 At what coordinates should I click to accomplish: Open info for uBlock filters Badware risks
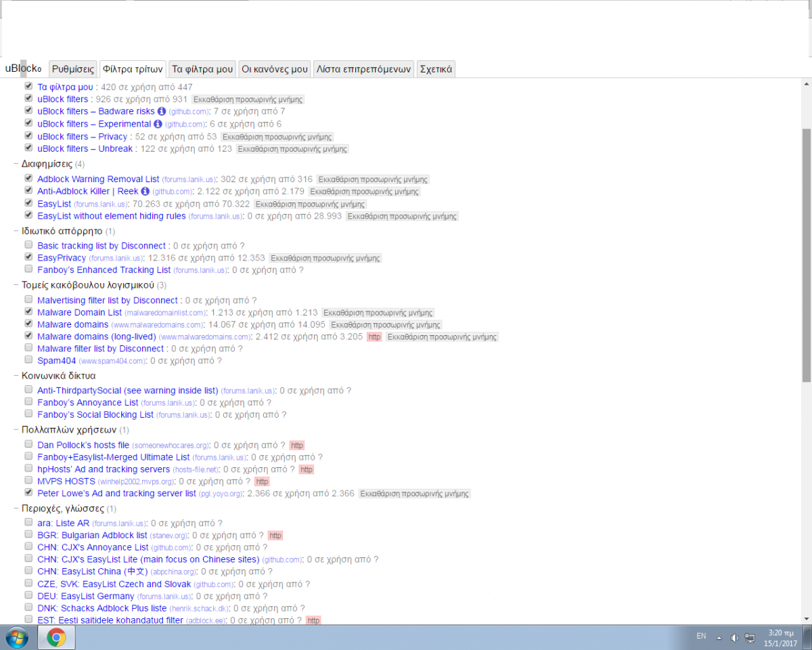click(161, 111)
